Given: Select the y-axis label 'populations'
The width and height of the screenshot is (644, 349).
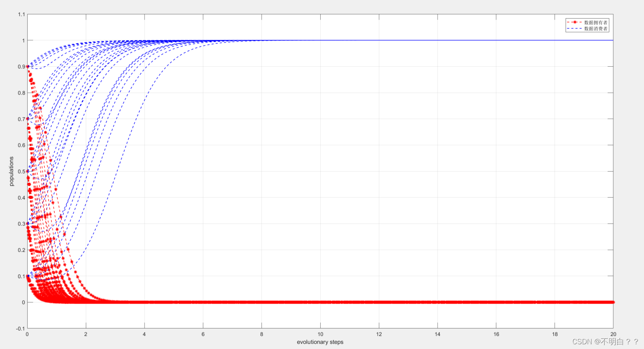Looking at the screenshot, I should (x=11, y=171).
